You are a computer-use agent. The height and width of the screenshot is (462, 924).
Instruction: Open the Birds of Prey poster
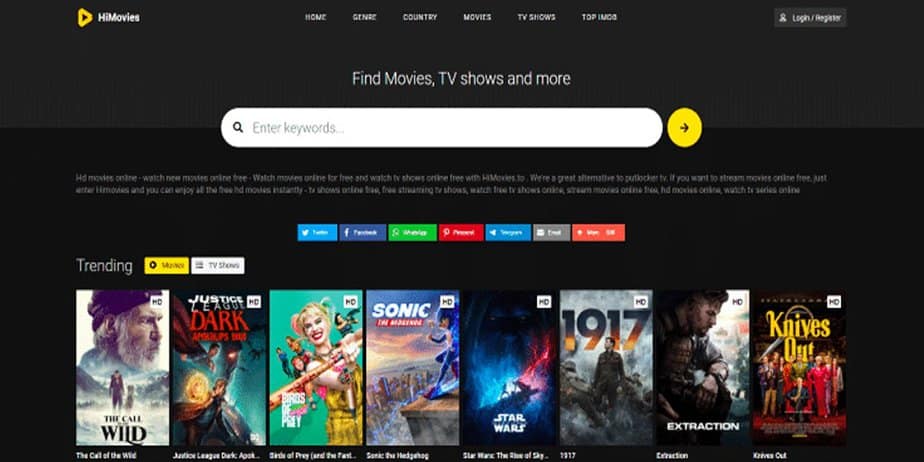(x=316, y=367)
